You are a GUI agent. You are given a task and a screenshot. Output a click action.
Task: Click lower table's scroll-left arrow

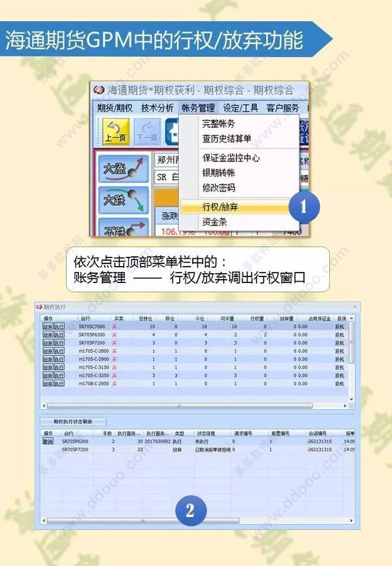(44, 520)
